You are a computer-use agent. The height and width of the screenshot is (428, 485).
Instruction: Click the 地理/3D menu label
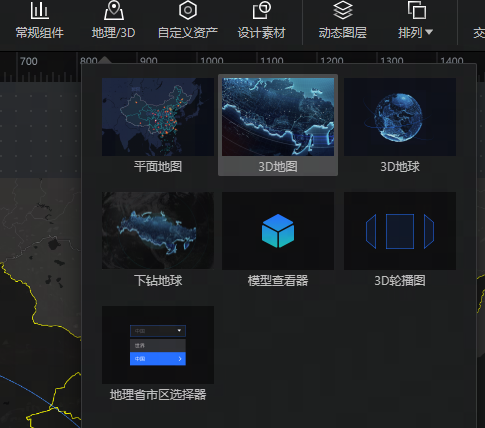114,33
